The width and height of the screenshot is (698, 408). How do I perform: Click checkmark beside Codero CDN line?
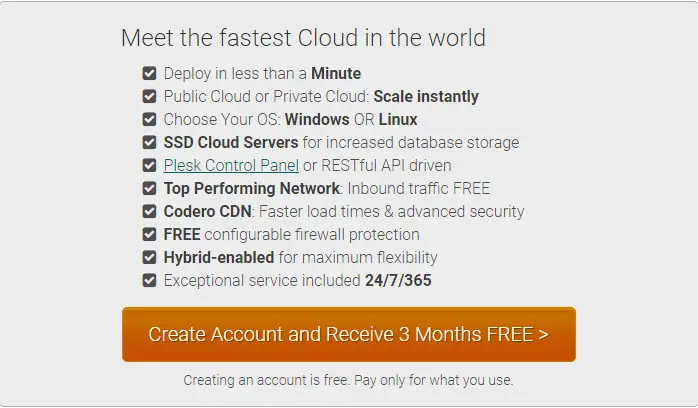[x=150, y=211]
